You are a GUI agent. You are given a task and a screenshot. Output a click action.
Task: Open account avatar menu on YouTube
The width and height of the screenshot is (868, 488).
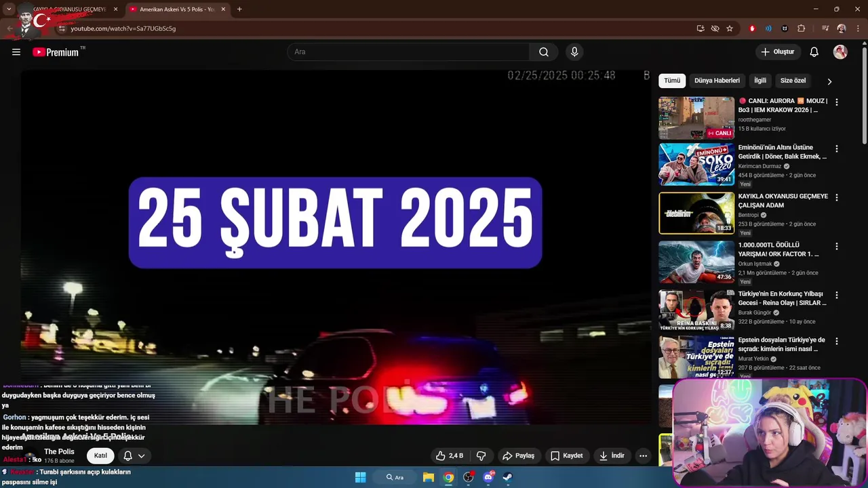[x=840, y=52]
